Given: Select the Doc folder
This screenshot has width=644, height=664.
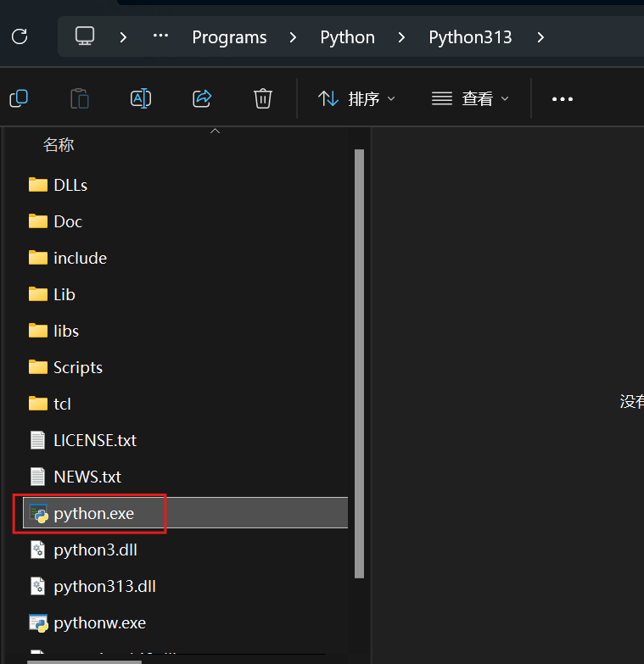Looking at the screenshot, I should pos(68,221).
